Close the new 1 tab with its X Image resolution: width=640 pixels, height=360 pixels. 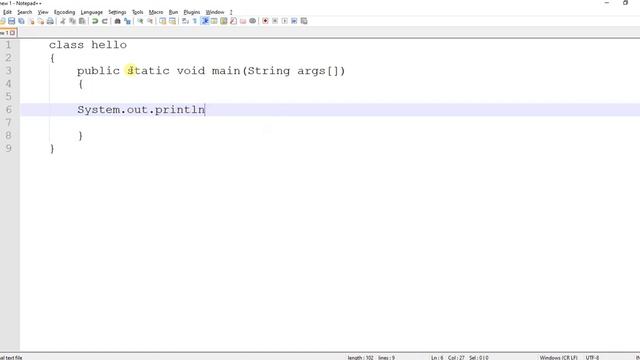(13, 33)
